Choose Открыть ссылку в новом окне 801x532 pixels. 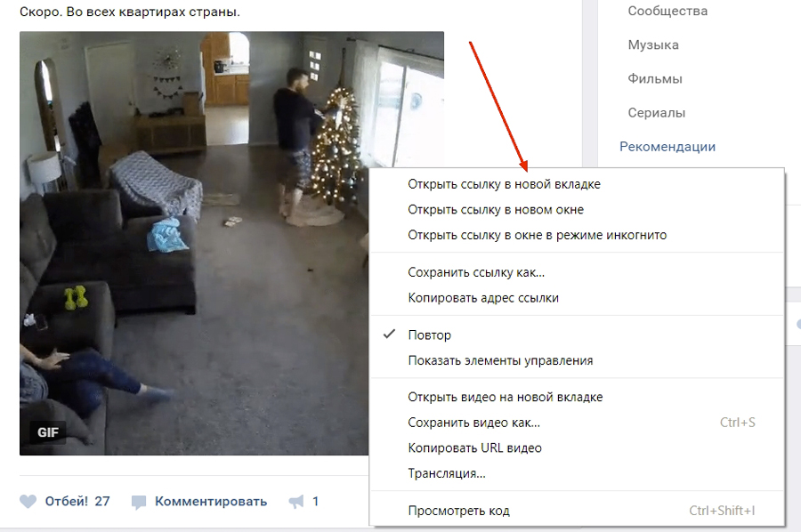coord(577,210)
